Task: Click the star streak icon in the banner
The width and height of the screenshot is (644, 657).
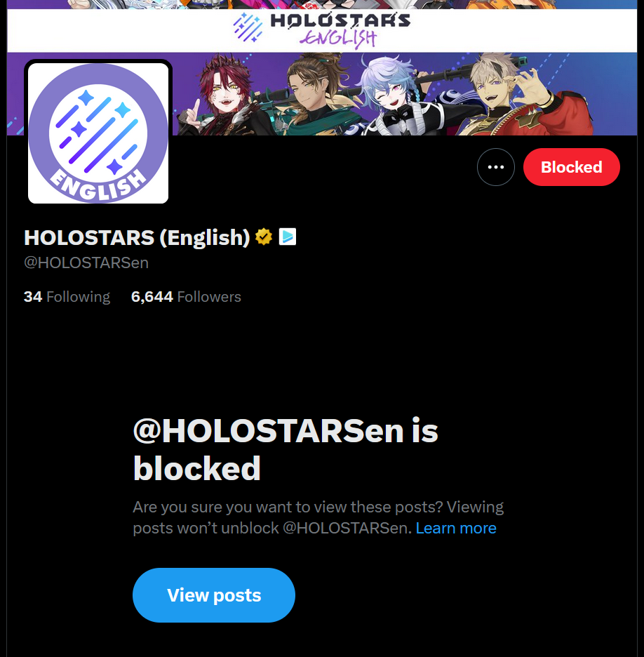Action: [x=248, y=27]
